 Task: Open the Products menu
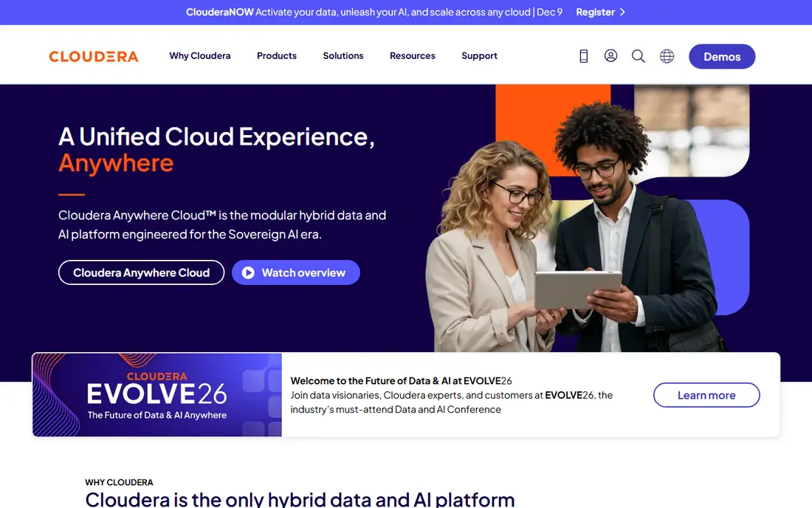point(277,55)
